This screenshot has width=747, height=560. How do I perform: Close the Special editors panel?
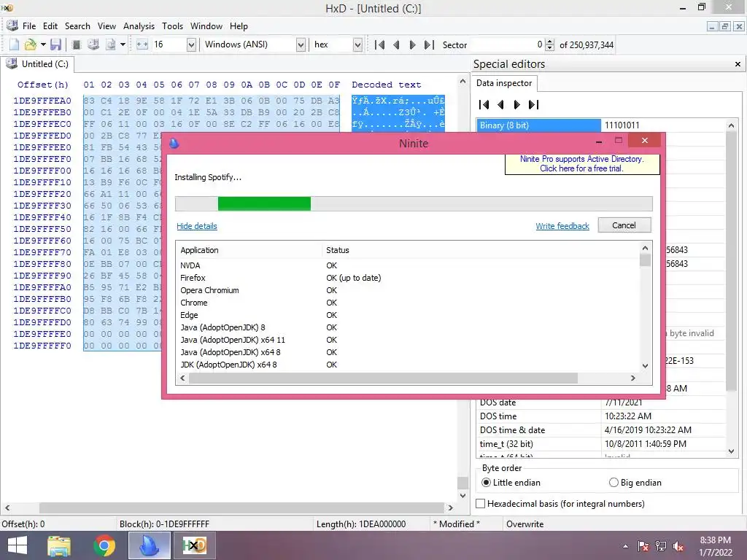pyautogui.click(x=738, y=64)
